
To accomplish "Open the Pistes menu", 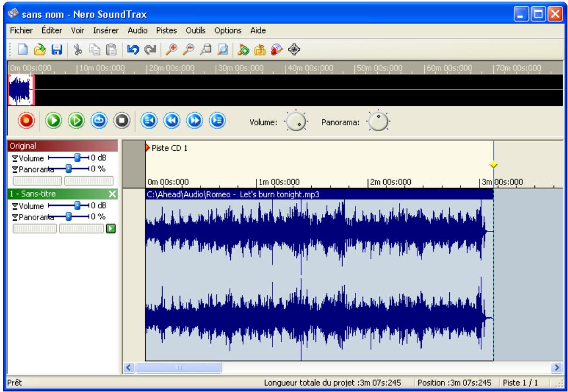I will (x=166, y=30).
